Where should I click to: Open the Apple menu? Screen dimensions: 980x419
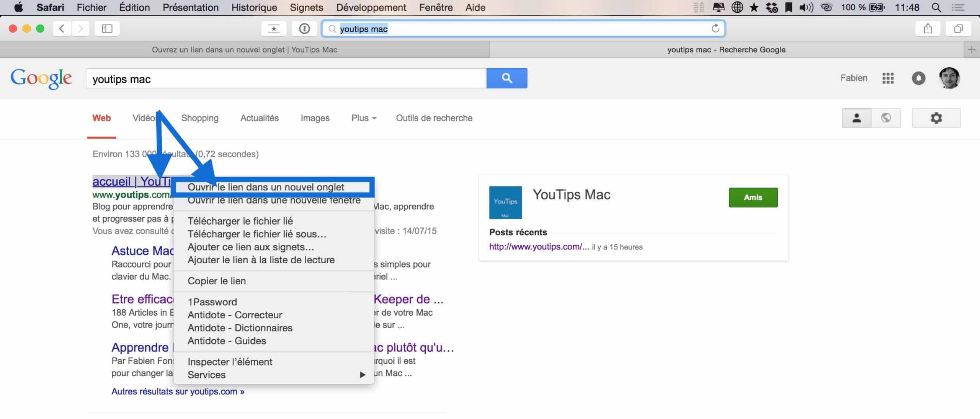click(x=18, y=7)
